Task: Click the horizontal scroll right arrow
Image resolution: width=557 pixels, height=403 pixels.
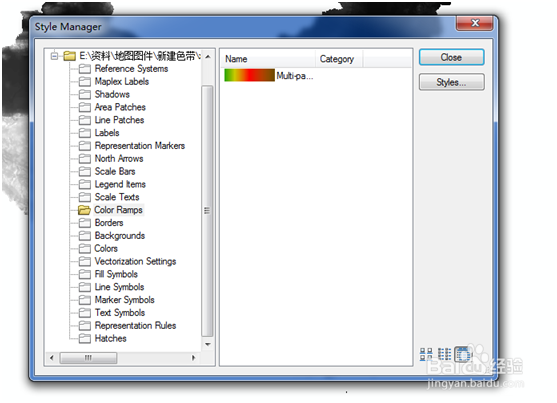Action: [x=194, y=358]
